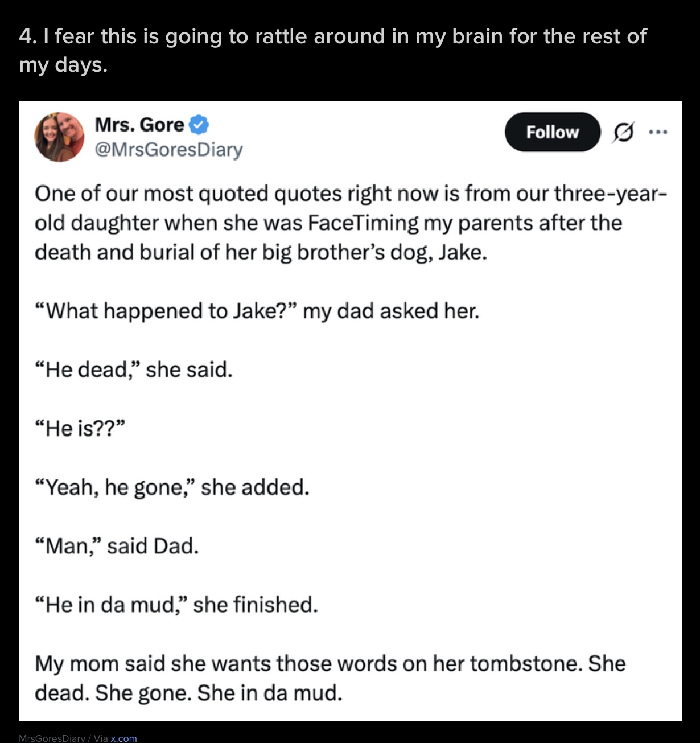This screenshot has width=700, height=743.
Task: Open Mrs. Gore's profile picture
Action: (59, 137)
